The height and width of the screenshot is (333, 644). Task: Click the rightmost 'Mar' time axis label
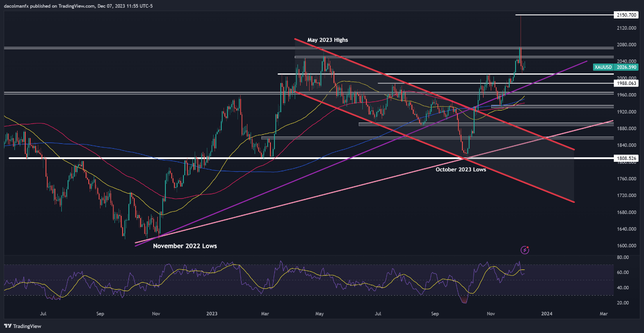point(603,313)
